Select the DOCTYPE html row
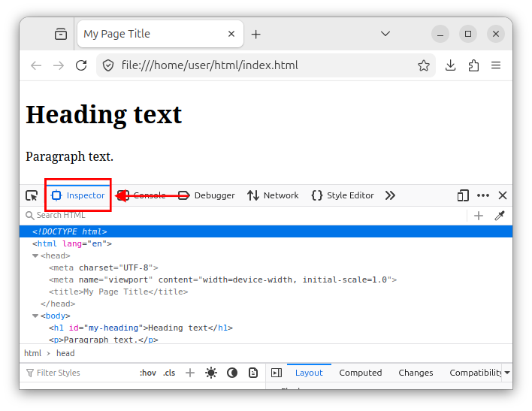Viewport: 532px width, 411px height. coord(266,231)
